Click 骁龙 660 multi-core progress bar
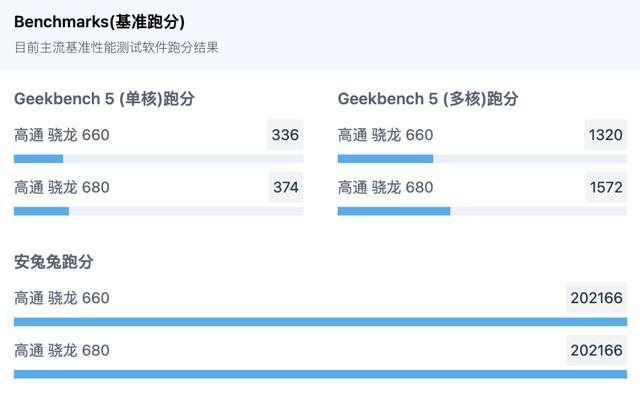The width and height of the screenshot is (640, 401). tap(482, 159)
